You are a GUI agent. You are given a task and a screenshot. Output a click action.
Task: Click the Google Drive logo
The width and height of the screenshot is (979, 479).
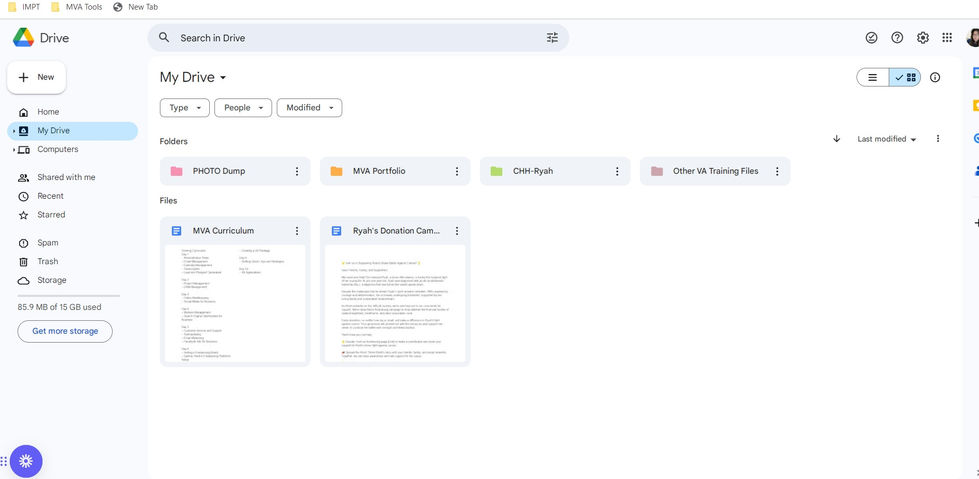[x=23, y=37]
